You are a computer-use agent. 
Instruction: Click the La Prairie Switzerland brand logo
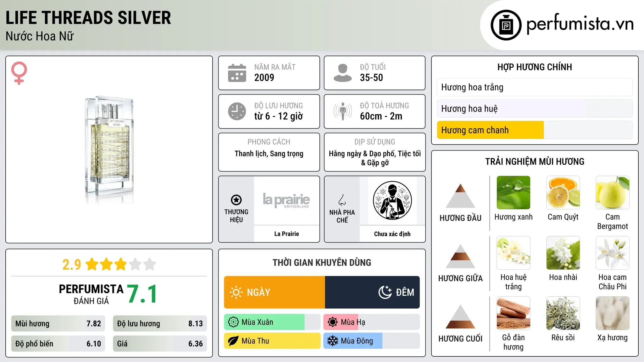tap(286, 200)
